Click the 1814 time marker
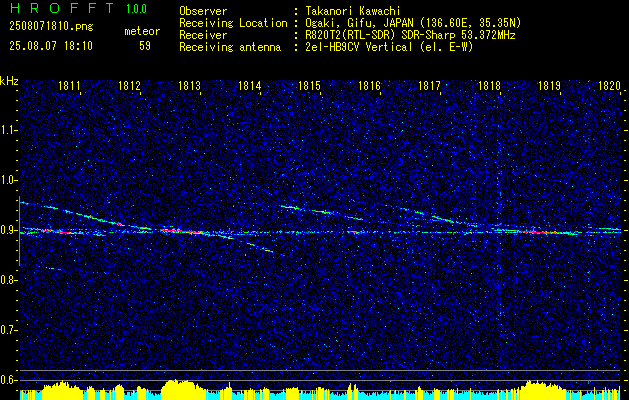This screenshot has height=400, width=629. coord(250,86)
